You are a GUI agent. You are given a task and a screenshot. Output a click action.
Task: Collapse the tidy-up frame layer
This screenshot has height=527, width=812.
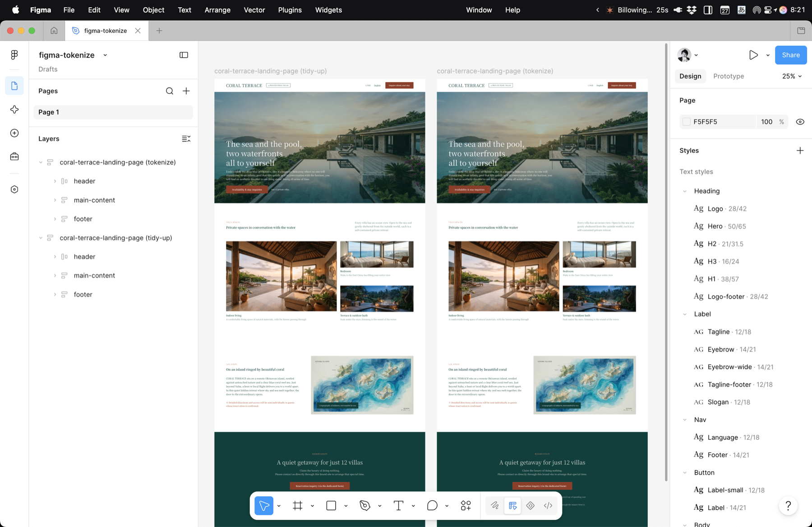coord(41,238)
